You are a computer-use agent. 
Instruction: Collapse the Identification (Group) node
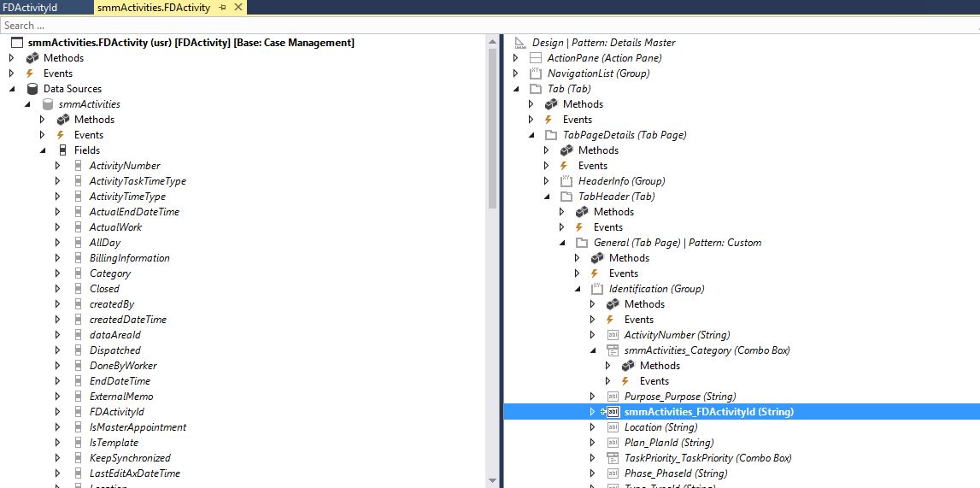click(577, 289)
